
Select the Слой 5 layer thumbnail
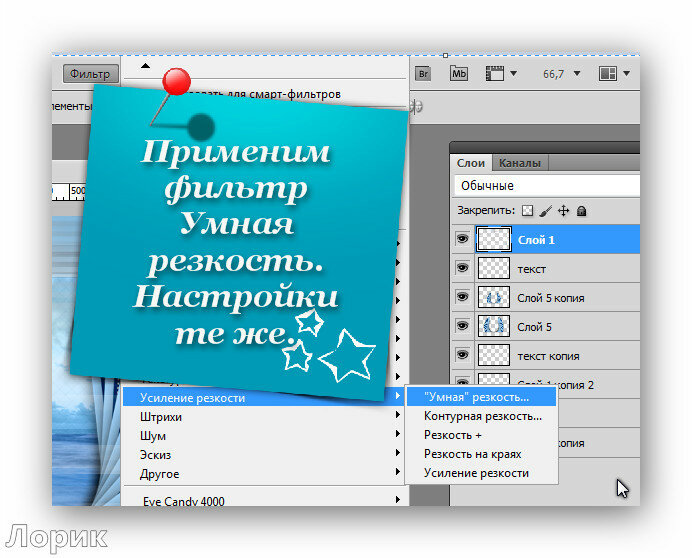coord(494,326)
